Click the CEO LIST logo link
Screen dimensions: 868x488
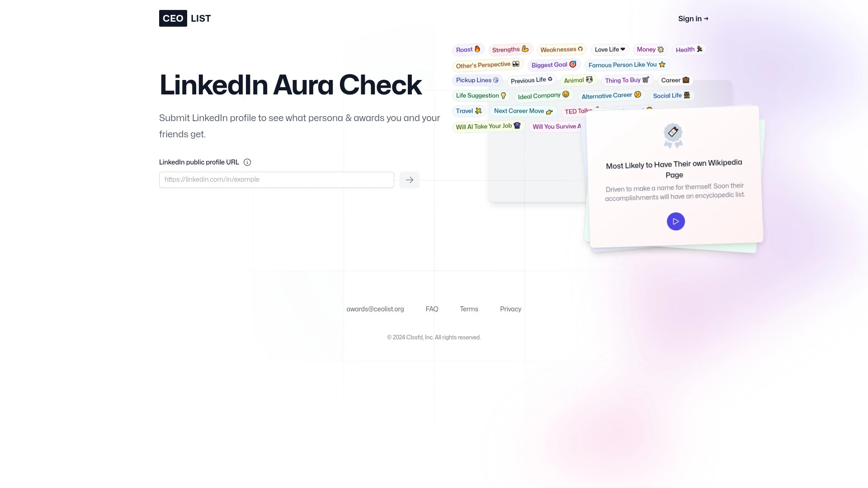point(185,19)
